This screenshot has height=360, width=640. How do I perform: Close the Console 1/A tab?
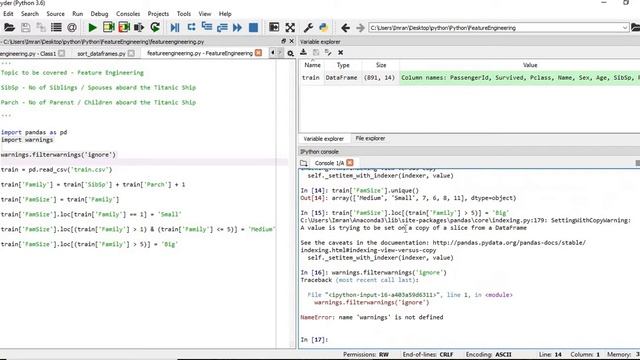350,163
